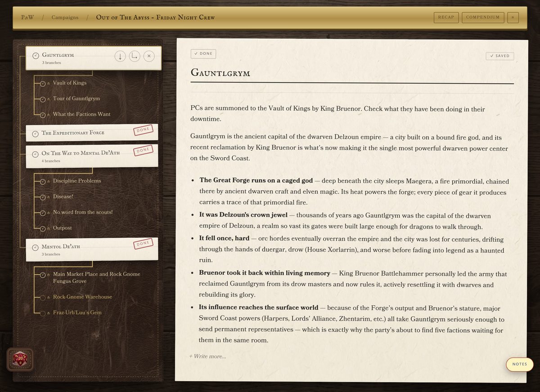
Task: Click the '3 branches' label under Gauntlgrym
Action: pyautogui.click(x=51, y=63)
